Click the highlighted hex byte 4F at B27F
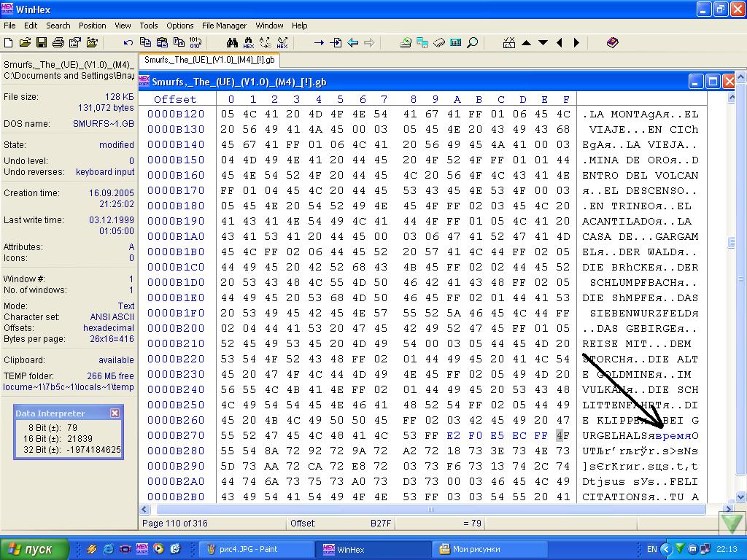The height and width of the screenshot is (560, 747). click(x=562, y=435)
